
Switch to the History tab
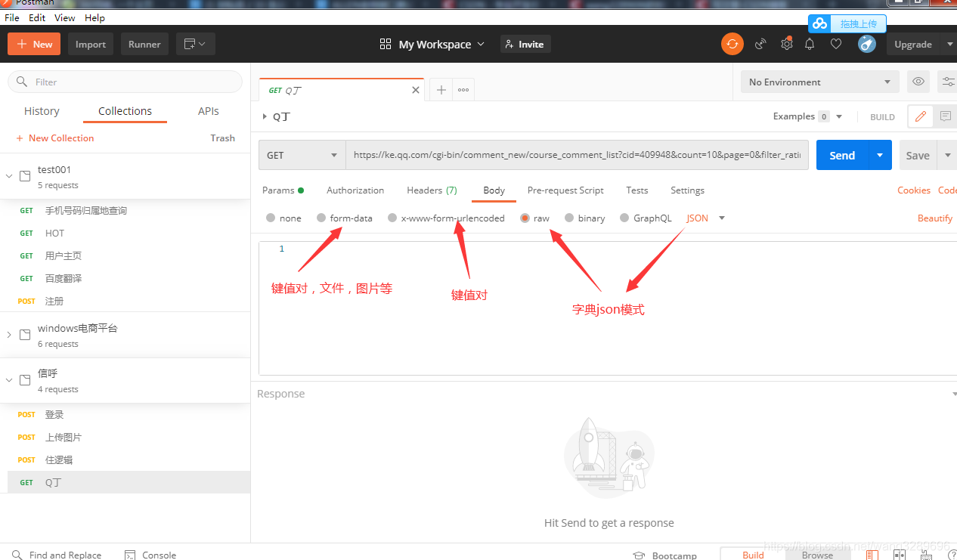pyautogui.click(x=42, y=111)
